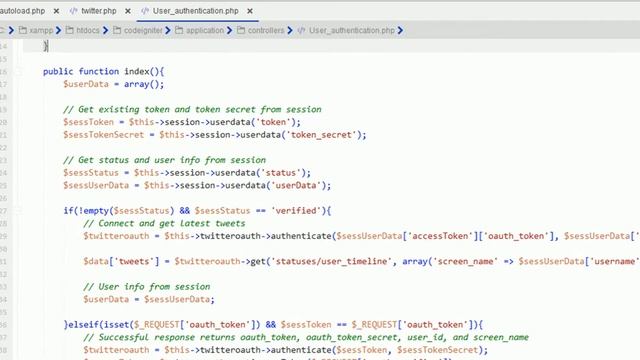The height and width of the screenshot is (360, 640).
Task: Click the htdocs folder icon in breadcrumb
Action: click(x=70, y=30)
